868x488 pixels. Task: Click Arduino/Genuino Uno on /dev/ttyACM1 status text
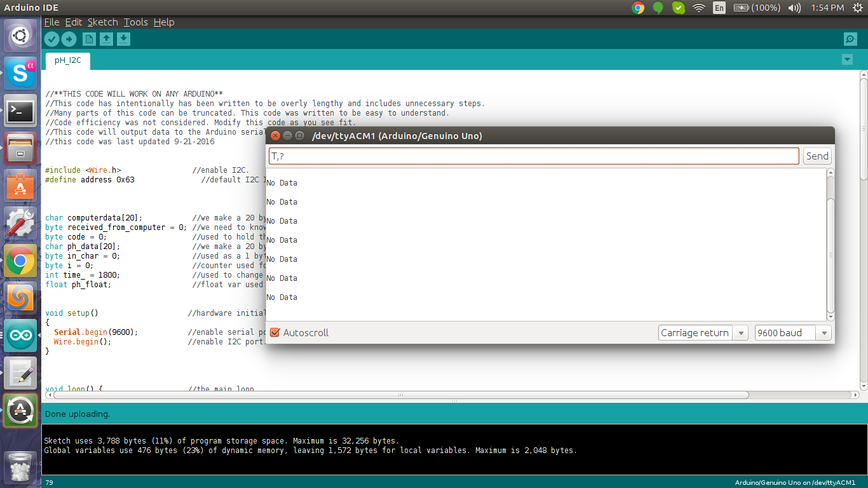(x=795, y=483)
